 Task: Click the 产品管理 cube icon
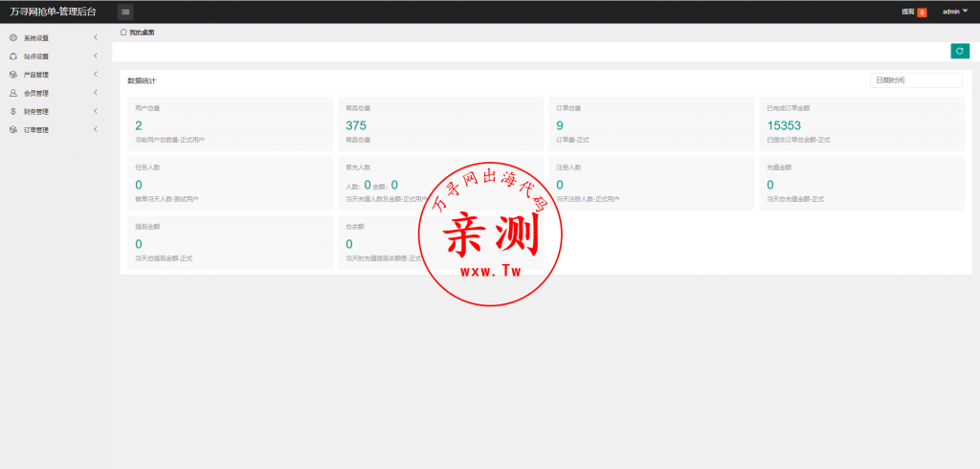[13, 75]
